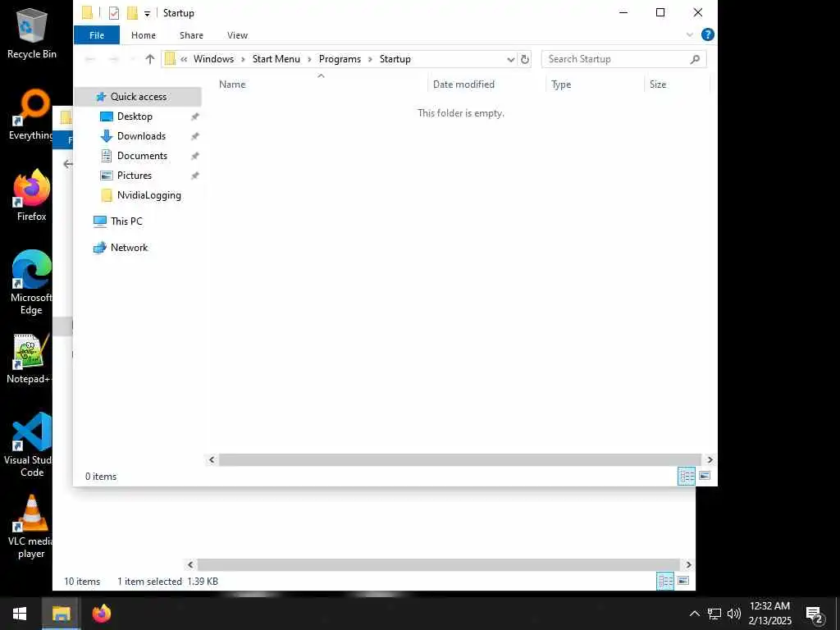This screenshot has width=840, height=630.
Task: Click the pin icon next to Downloads
Action: (195, 137)
